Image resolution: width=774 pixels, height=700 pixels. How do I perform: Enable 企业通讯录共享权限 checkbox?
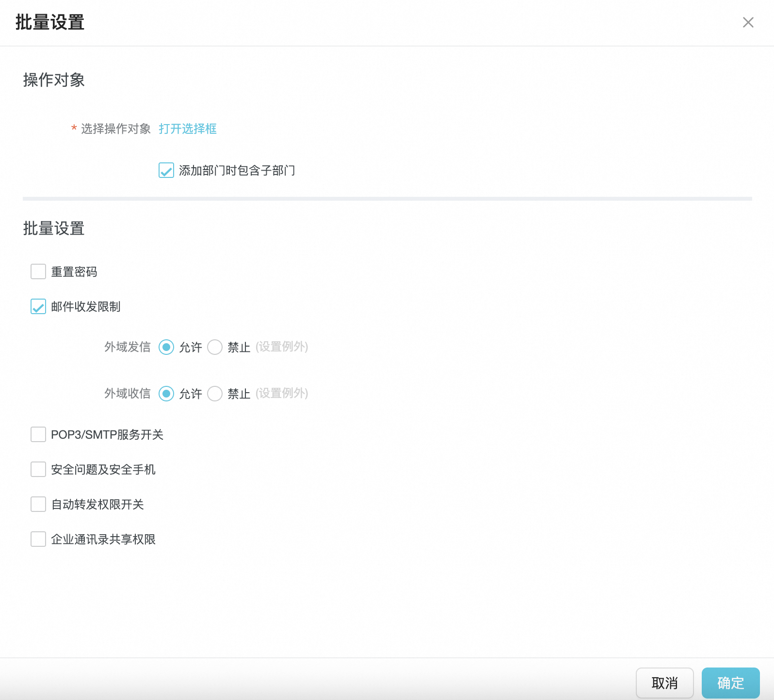38,539
